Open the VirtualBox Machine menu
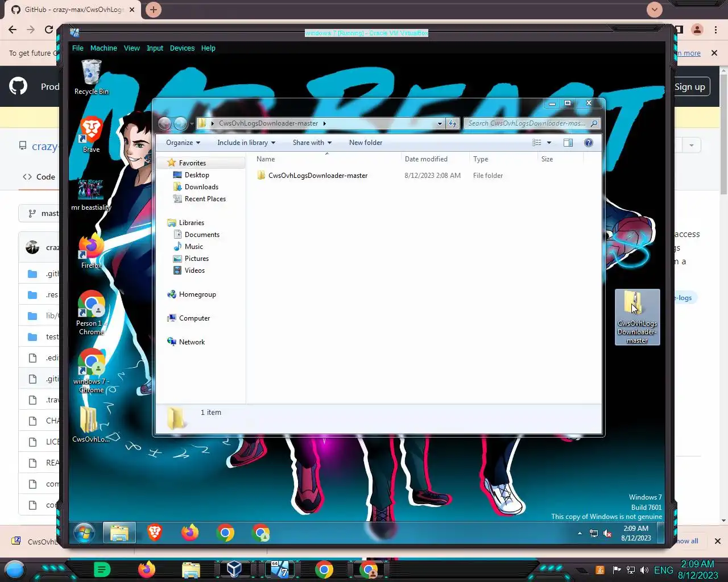This screenshot has width=728, height=582. pyautogui.click(x=104, y=48)
